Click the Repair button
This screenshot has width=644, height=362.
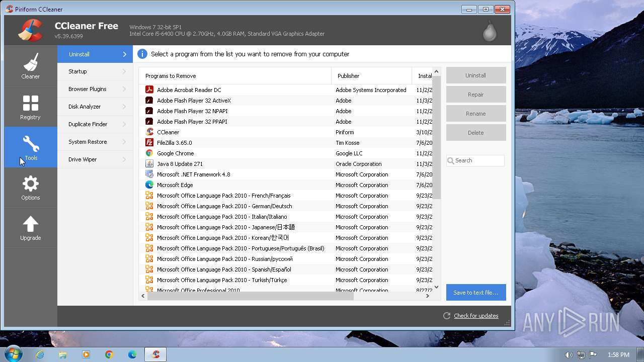(x=476, y=95)
